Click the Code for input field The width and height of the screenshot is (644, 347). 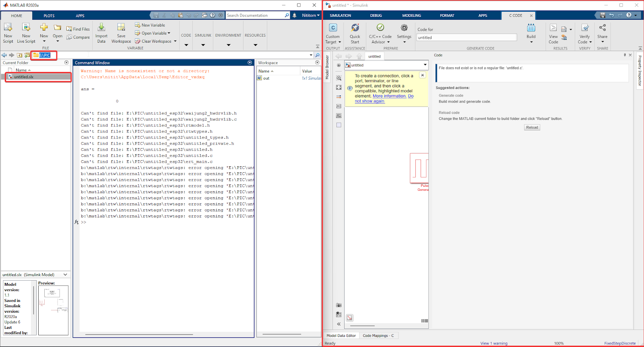(467, 37)
